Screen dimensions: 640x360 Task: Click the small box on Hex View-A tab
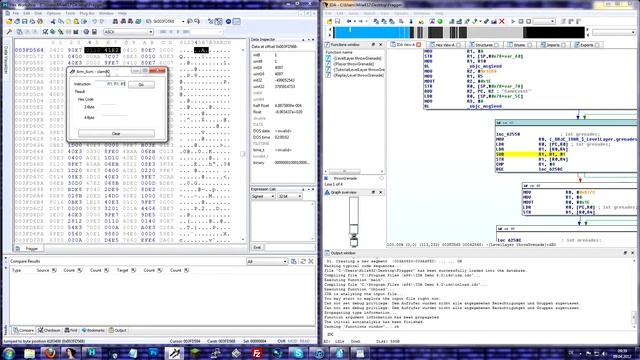click(458, 45)
